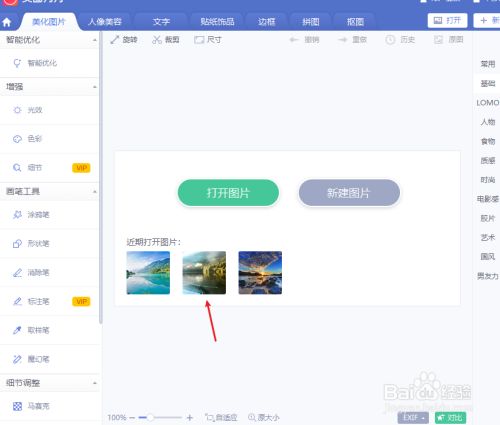Choose the 艺术 filter category

click(x=487, y=238)
